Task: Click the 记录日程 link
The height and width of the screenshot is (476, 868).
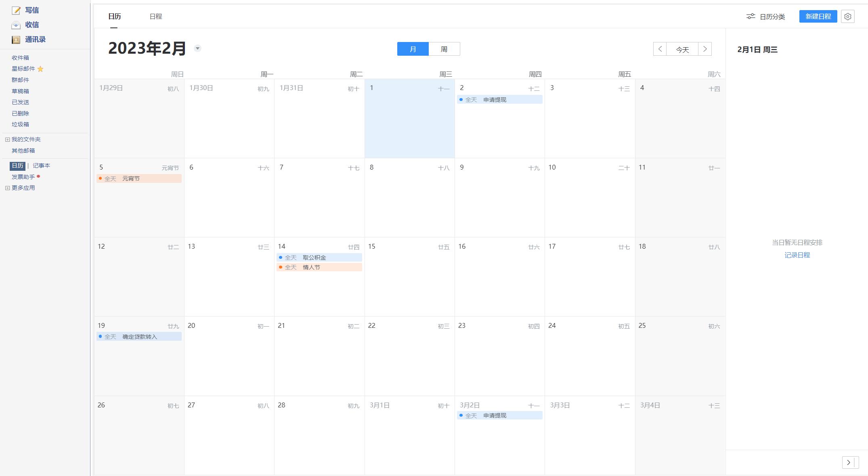Action: (797, 255)
